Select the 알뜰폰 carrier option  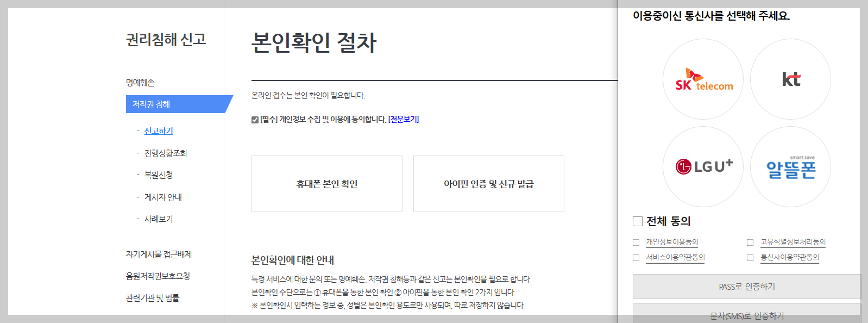tap(790, 166)
